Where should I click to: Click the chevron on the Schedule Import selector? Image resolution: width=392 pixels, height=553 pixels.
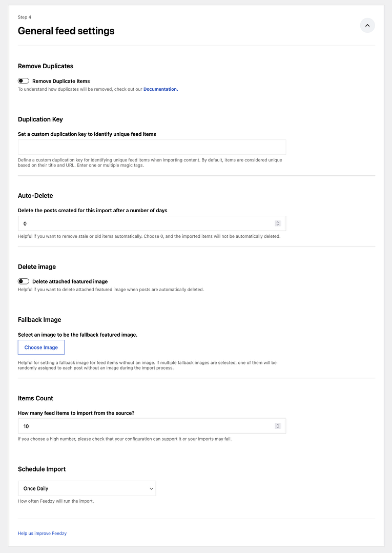[x=151, y=488]
